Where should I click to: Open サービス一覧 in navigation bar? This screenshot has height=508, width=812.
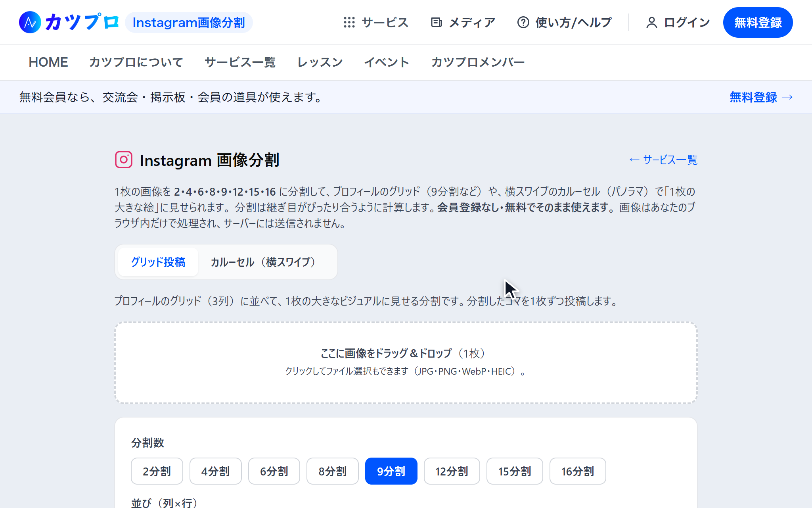(240, 62)
